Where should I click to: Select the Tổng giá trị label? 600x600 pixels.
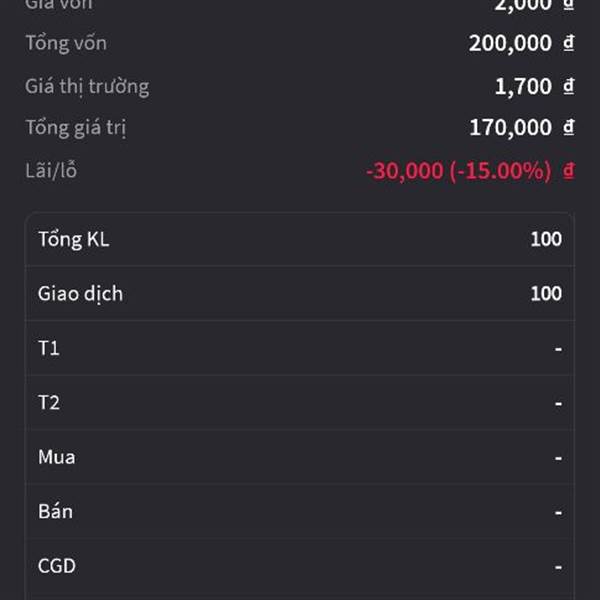pos(76,127)
